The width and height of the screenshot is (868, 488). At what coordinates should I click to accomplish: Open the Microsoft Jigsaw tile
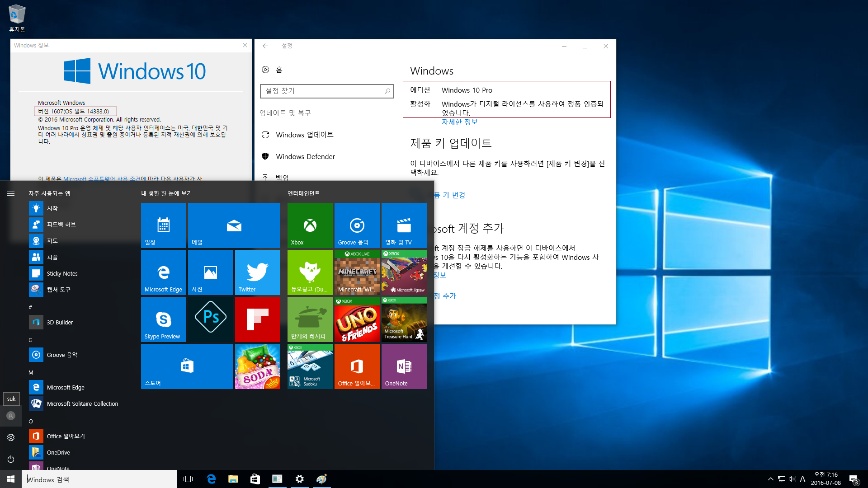click(x=404, y=272)
